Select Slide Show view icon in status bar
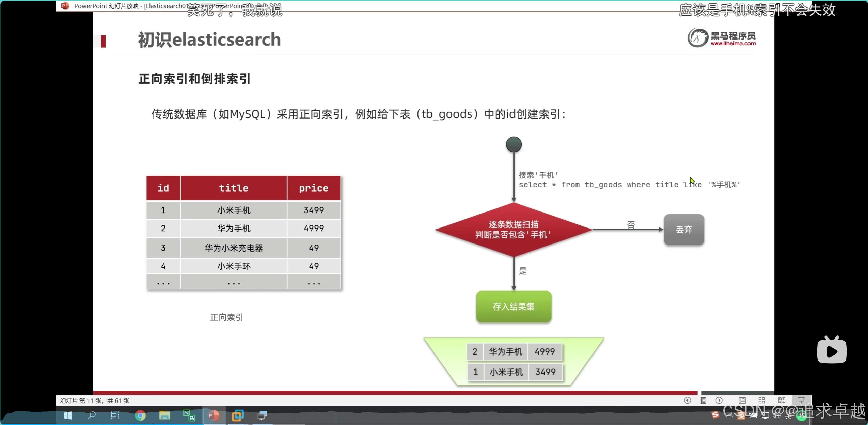Image resolution: width=868 pixels, height=425 pixels. click(801, 400)
